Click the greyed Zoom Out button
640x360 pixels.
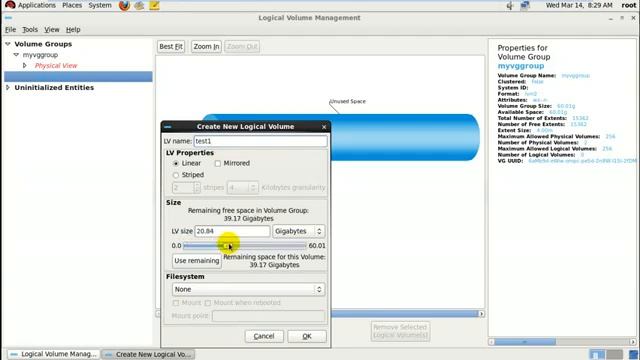(x=242, y=47)
